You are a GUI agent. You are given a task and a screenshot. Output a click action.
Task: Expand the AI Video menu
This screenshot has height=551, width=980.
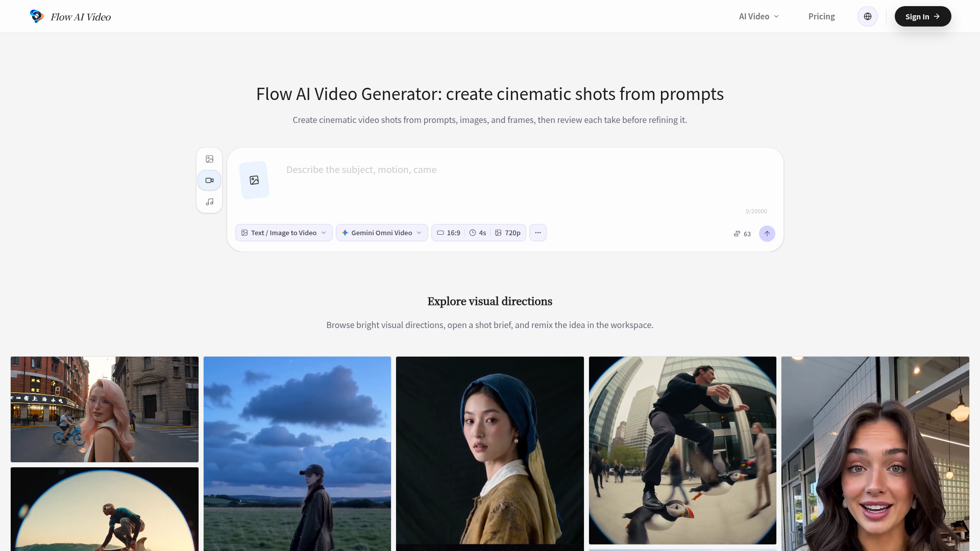coord(759,16)
